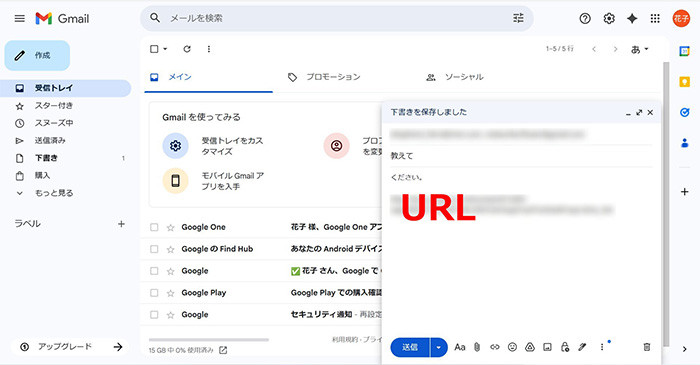The width and height of the screenshot is (700, 365).
Task: Open the main menu hamburger icon
Action: coord(20,18)
